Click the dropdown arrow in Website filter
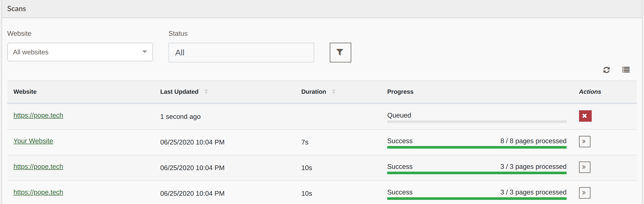This screenshot has height=204, width=644. pyautogui.click(x=145, y=52)
